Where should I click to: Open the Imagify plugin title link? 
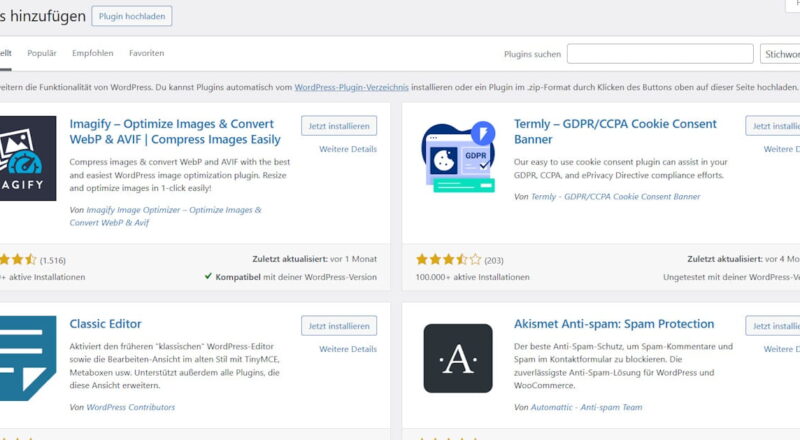click(x=175, y=132)
